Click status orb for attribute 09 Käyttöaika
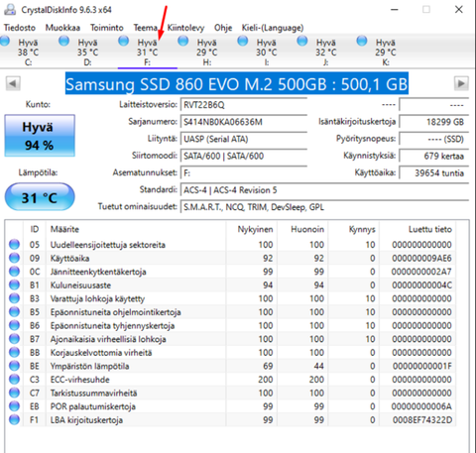Screen dimensions: 476x453 click(x=14, y=258)
